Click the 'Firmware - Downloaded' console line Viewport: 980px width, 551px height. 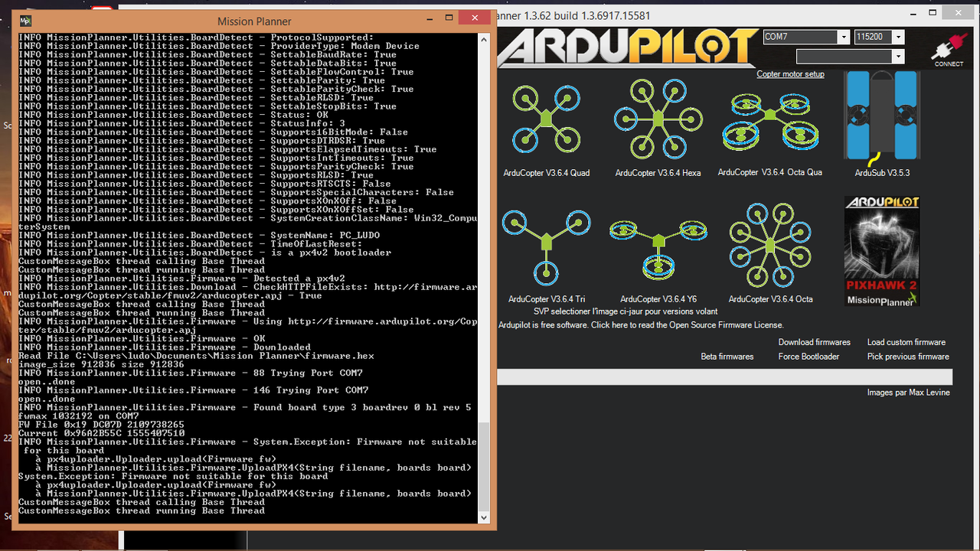[x=165, y=347]
